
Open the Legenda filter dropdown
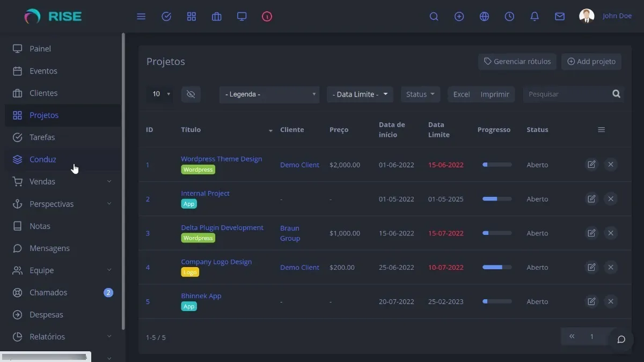pos(269,94)
